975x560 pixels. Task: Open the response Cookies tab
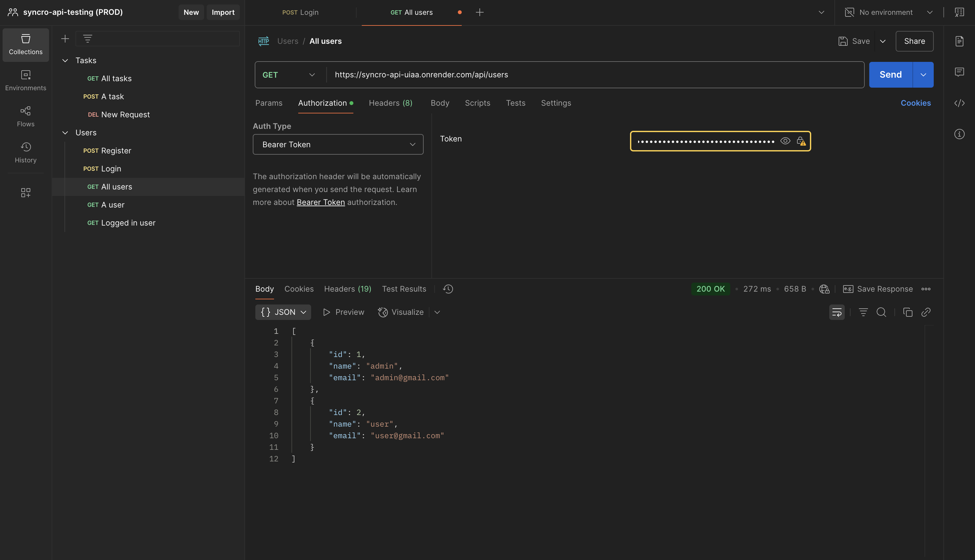pos(299,289)
